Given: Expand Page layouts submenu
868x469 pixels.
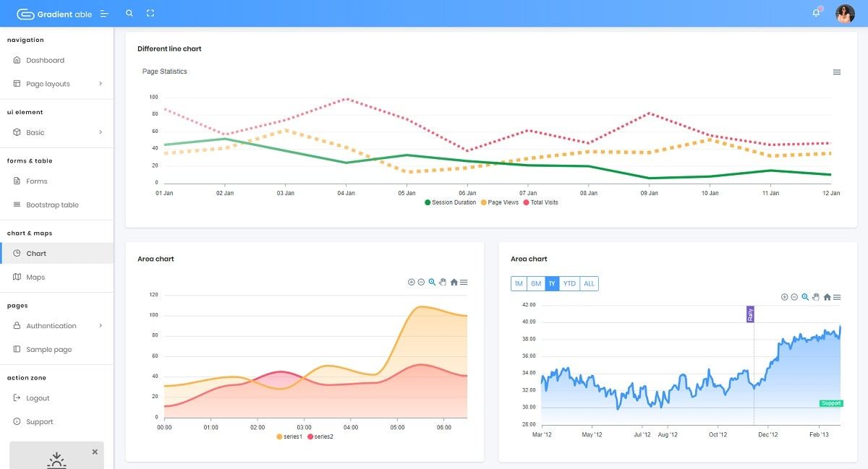Looking at the screenshot, I should point(56,84).
